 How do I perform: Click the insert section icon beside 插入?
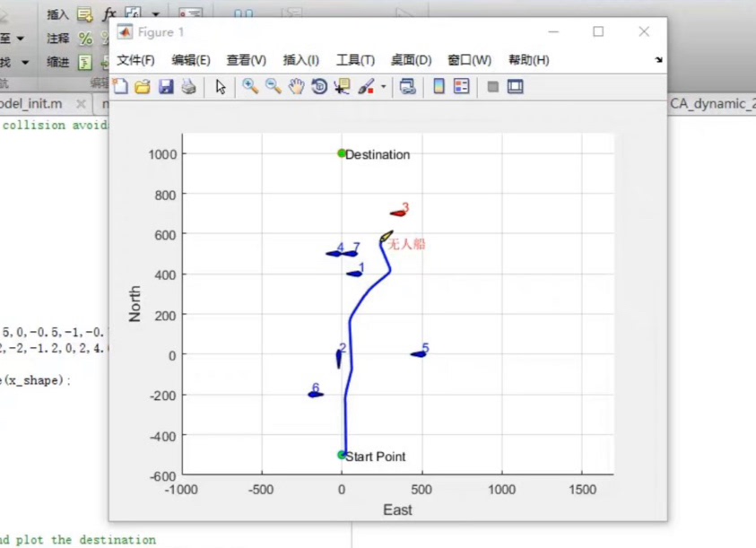[x=85, y=15]
